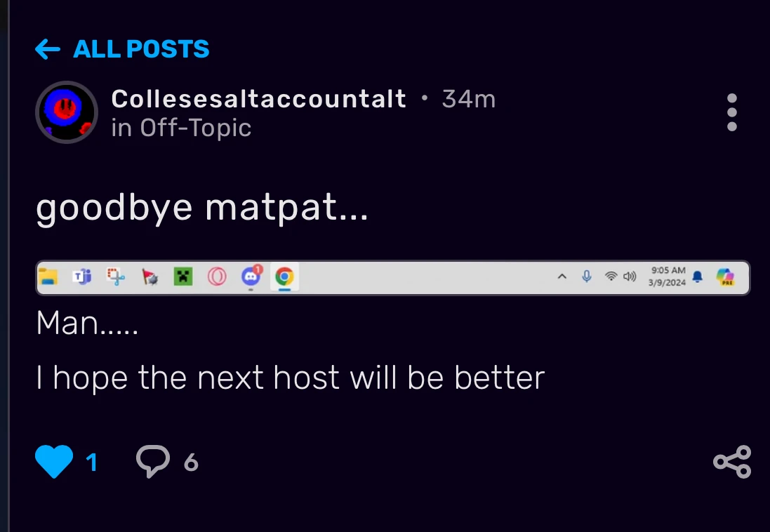770x532 pixels.
Task: Start Microsoft Teams
Action: 82,277
